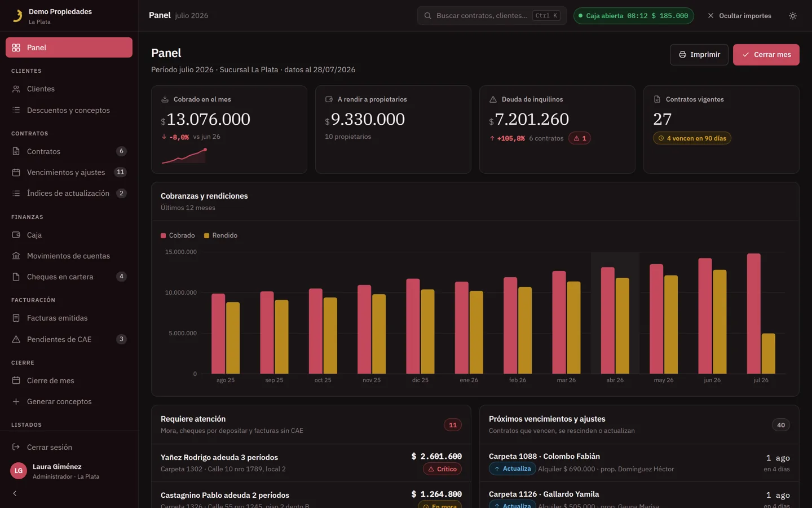
Task: Click the Demo Propiedades crescent logo
Action: pos(17,16)
